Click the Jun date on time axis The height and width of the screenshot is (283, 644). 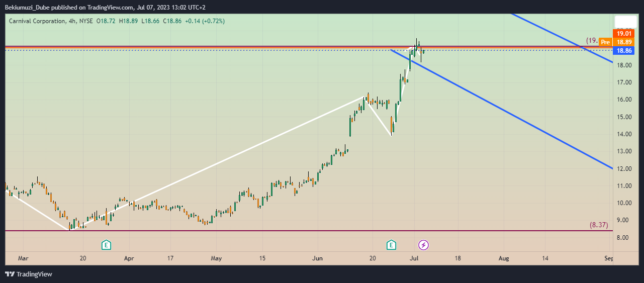(318, 258)
